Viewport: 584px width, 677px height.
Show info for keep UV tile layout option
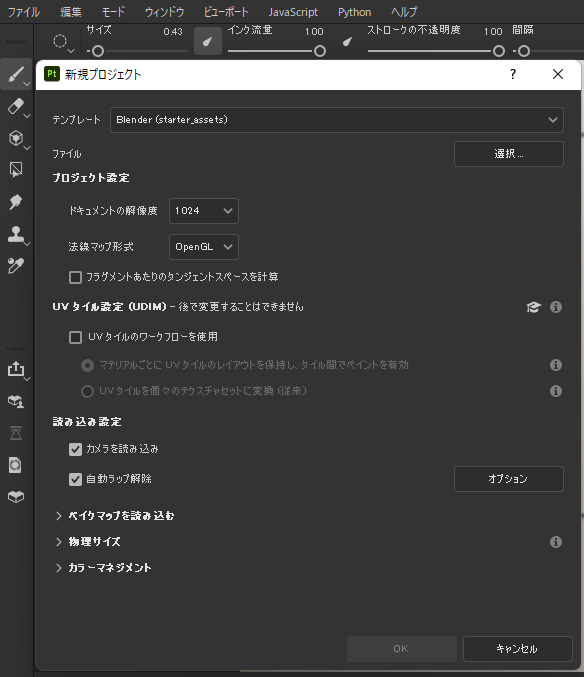[556, 365]
